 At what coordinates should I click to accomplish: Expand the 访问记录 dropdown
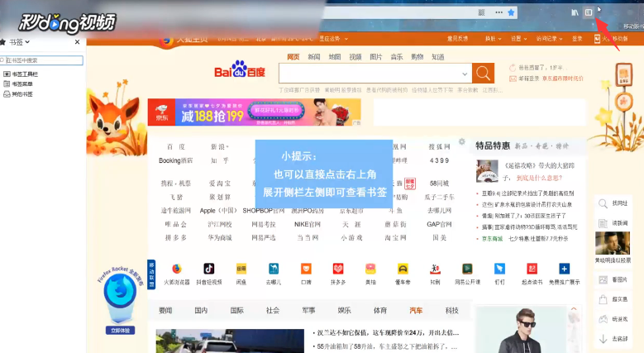(x=549, y=39)
